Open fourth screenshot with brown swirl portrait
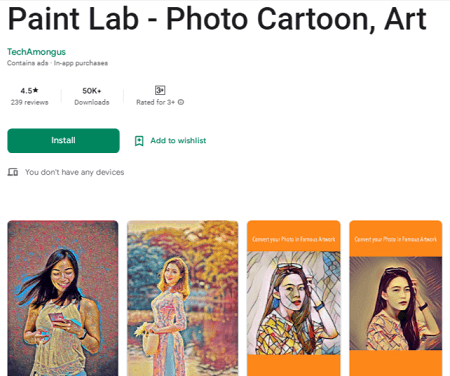The width and height of the screenshot is (450, 376). click(x=396, y=298)
